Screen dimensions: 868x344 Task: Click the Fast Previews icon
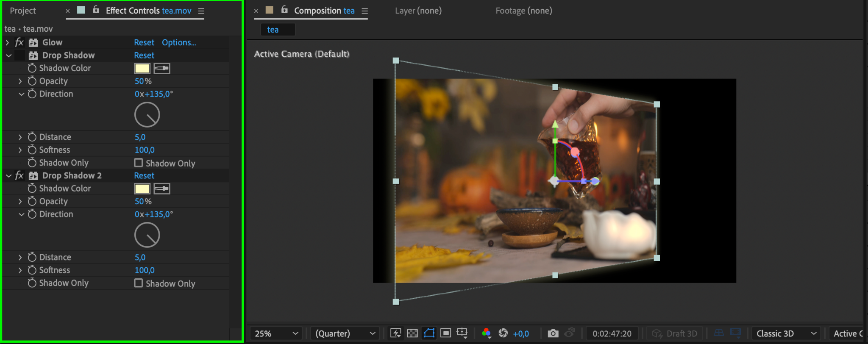395,333
